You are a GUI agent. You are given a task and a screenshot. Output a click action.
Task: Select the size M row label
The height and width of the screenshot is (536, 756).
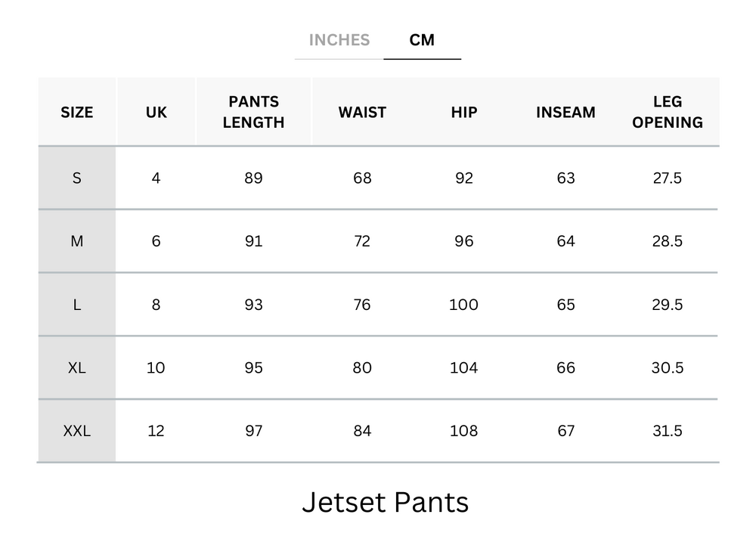(x=76, y=241)
